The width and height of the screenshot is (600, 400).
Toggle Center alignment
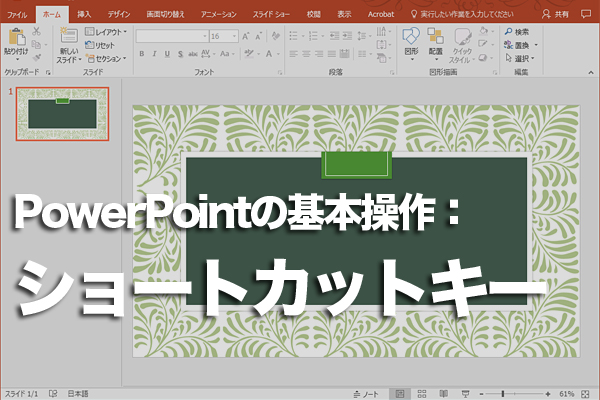[x=306, y=54]
